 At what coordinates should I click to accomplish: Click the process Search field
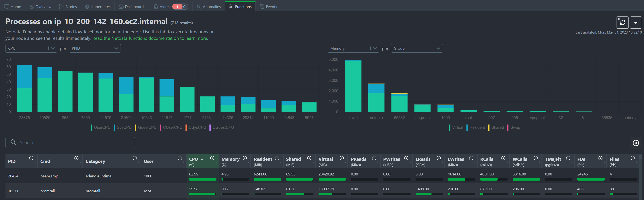[70, 142]
